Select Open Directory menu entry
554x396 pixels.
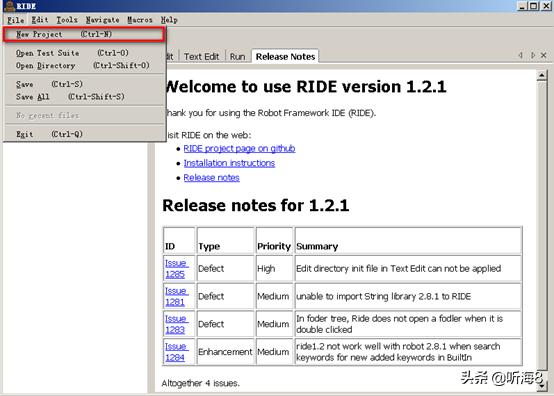point(84,66)
